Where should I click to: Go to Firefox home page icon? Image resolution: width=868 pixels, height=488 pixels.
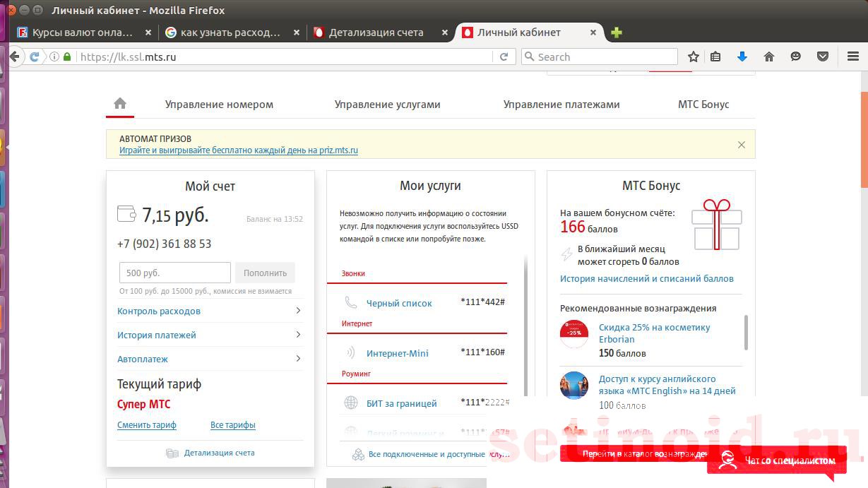pyautogui.click(x=769, y=56)
